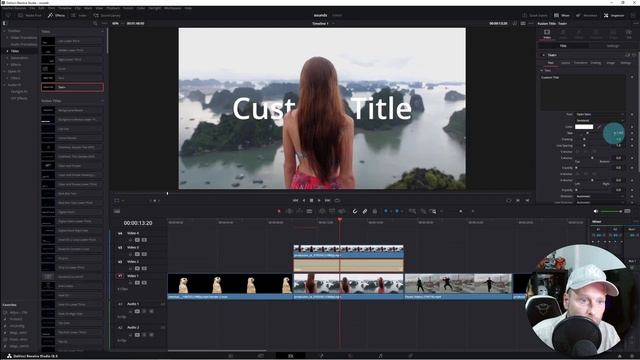This screenshot has height=360, width=640.
Task: Toggle position lock padlock icon
Action: tap(375, 211)
